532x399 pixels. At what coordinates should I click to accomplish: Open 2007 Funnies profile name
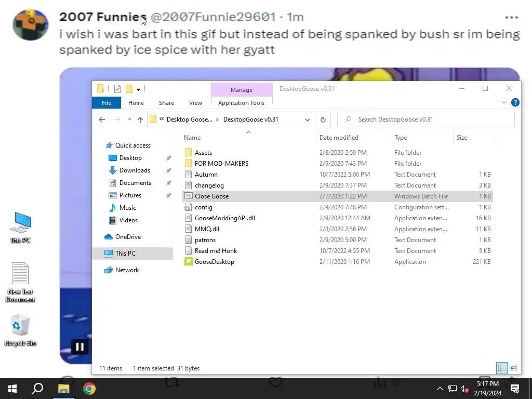point(103,17)
